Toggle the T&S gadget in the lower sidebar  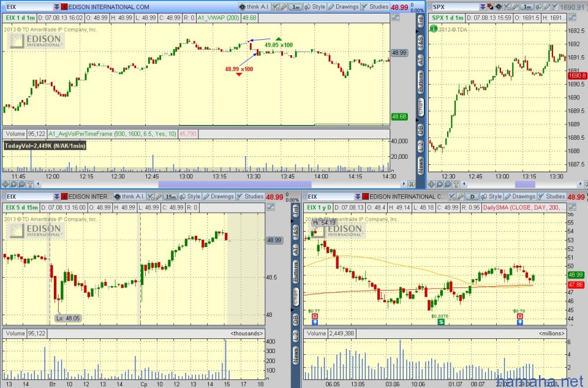point(295,233)
